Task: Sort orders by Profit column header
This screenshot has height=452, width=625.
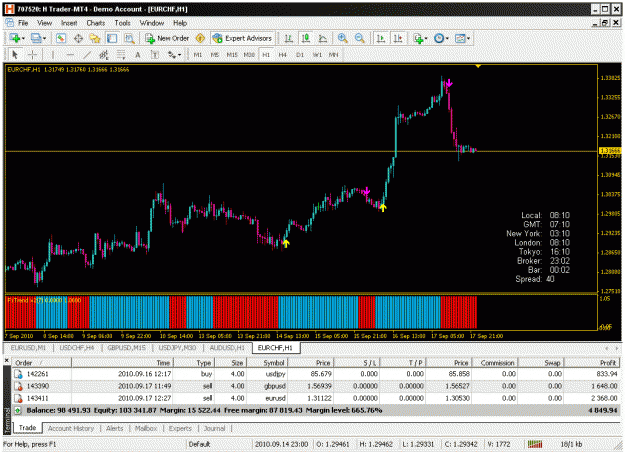Action: click(x=592, y=363)
